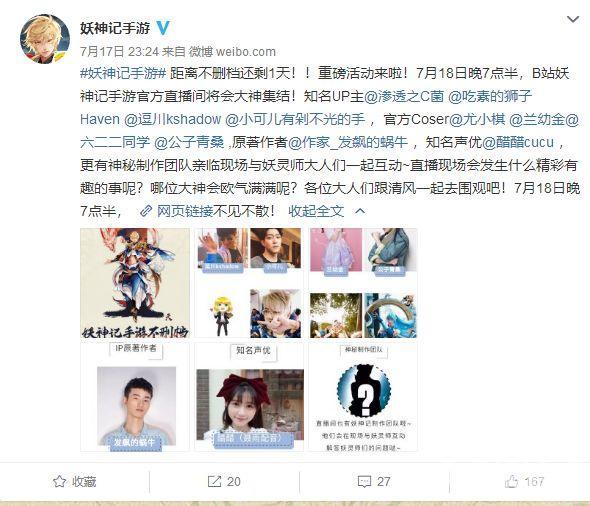The width and height of the screenshot is (590, 506).
Task: Click the 妖神记手游 profile avatar
Action: [x=45, y=39]
